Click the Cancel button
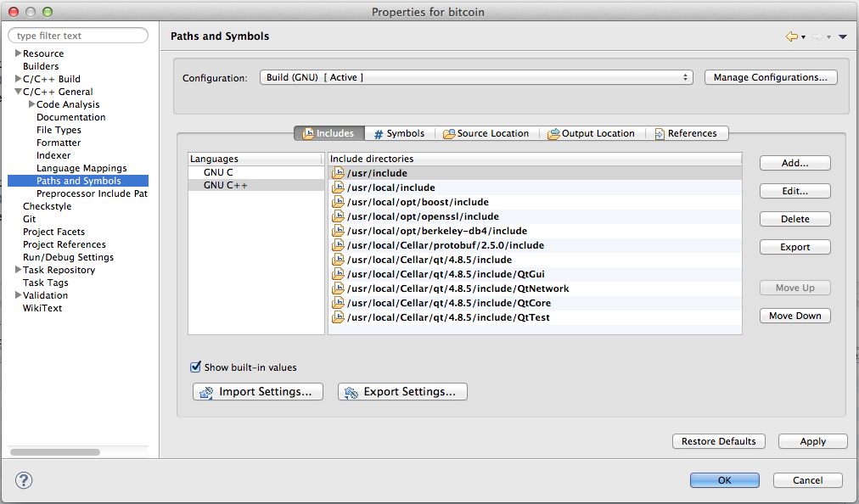The width and height of the screenshot is (859, 504). 807,480
